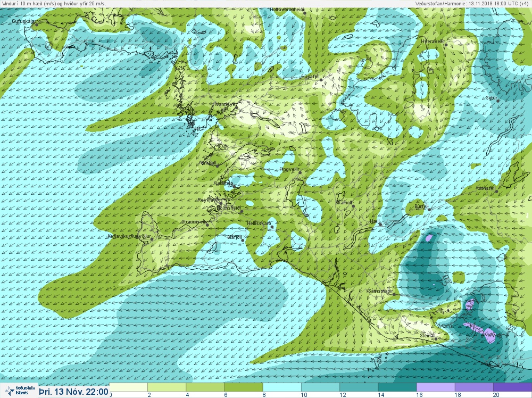This screenshot has width=532, height=398.
Task: Click the dark teal 14–16 m/s legend swatch
Action: click(x=397, y=387)
